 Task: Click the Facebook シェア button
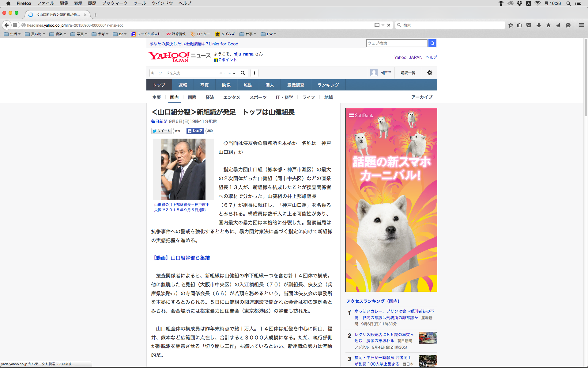pyautogui.click(x=195, y=131)
